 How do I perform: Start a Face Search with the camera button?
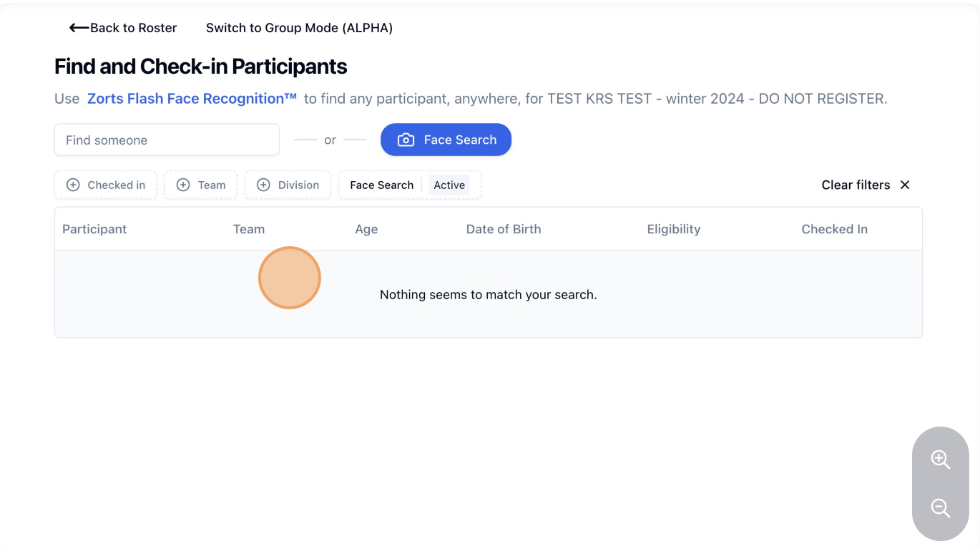pos(446,140)
